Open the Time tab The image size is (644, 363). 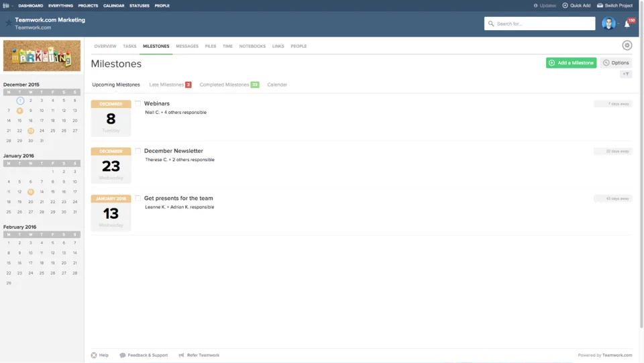pyautogui.click(x=227, y=46)
